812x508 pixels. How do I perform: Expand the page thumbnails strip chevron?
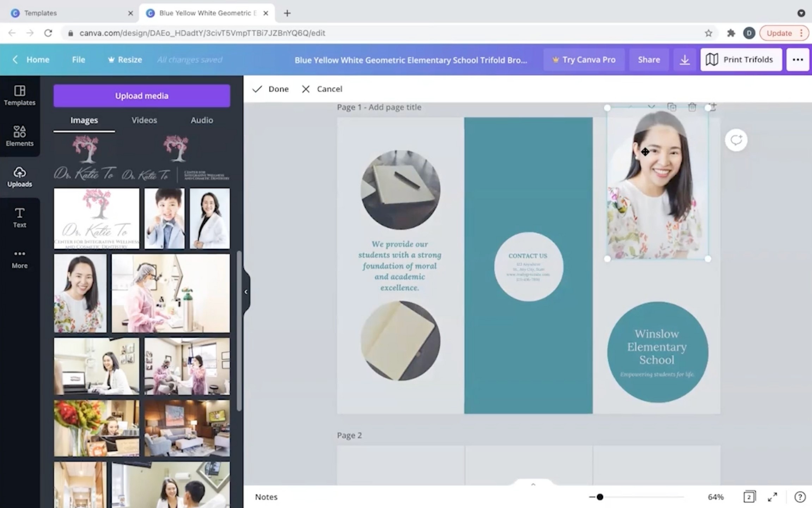[533, 484]
